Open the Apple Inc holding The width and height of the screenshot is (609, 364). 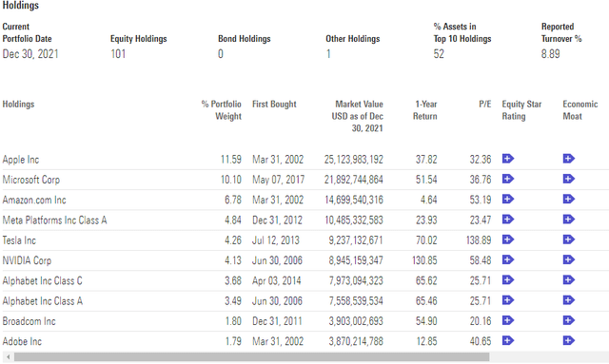(x=21, y=160)
